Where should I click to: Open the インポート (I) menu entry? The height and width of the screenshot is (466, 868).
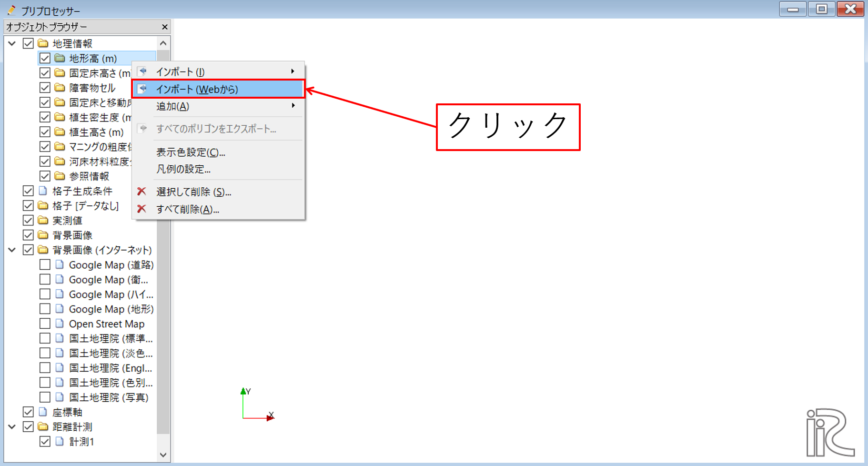(x=218, y=71)
